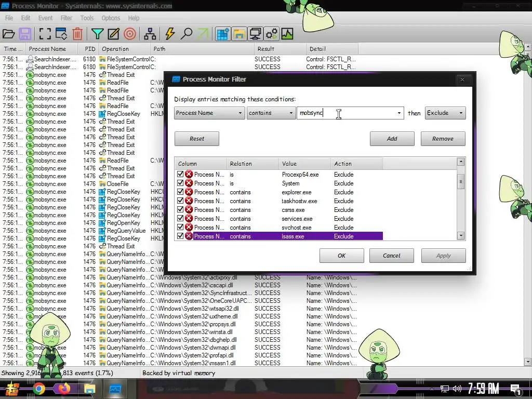The height and width of the screenshot is (399, 532).
Task: Toggle Show Registry Activity icon
Action: click(223, 34)
